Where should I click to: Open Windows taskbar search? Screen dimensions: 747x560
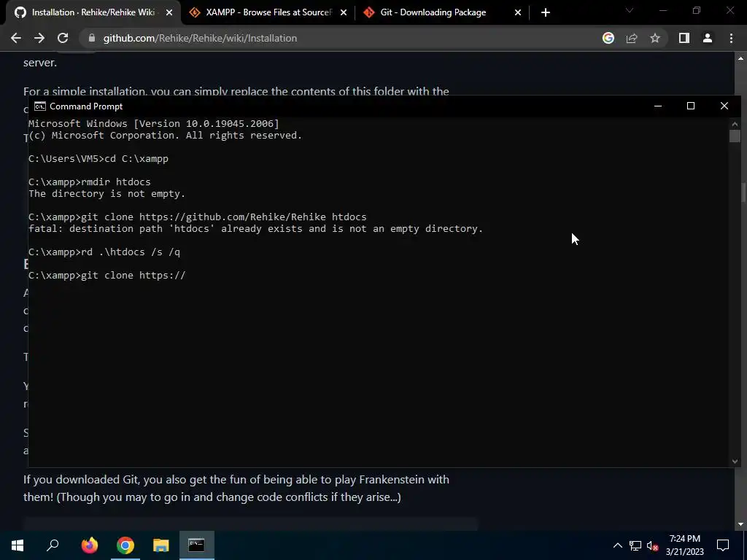click(53, 545)
